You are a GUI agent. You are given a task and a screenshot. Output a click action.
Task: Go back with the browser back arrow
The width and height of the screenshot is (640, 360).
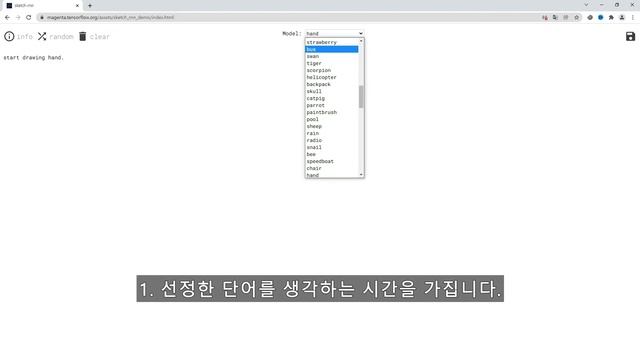click(x=7, y=18)
